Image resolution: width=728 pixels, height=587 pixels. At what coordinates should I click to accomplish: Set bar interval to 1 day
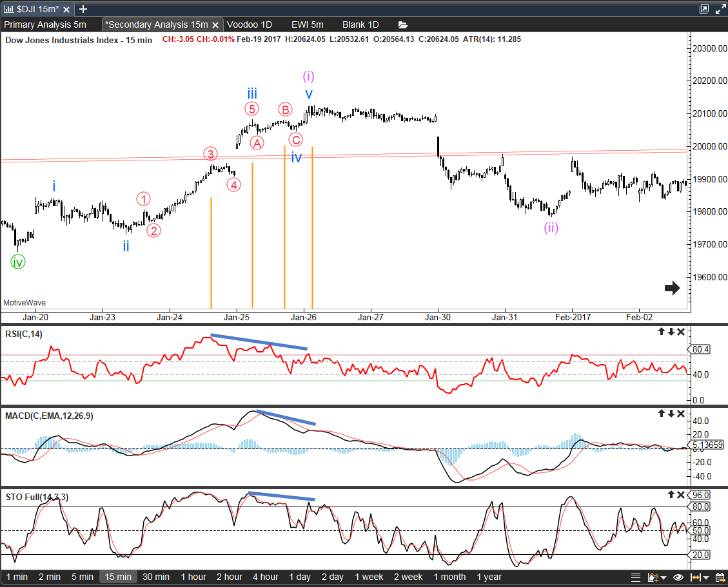[x=300, y=577]
